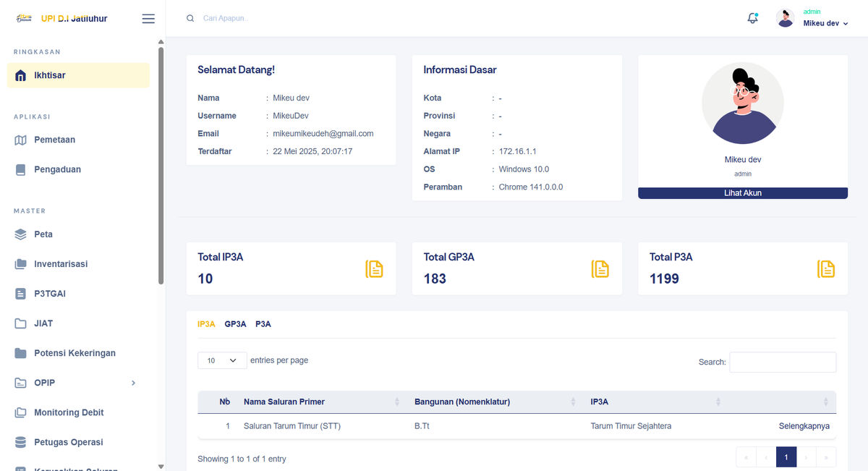
Task: Click the last page pagination button
Action: click(826, 457)
